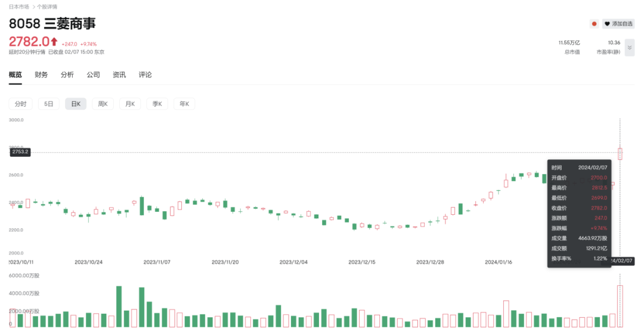The image size is (644, 331).
Task: Select the 5日 chart period
Action: tap(49, 104)
